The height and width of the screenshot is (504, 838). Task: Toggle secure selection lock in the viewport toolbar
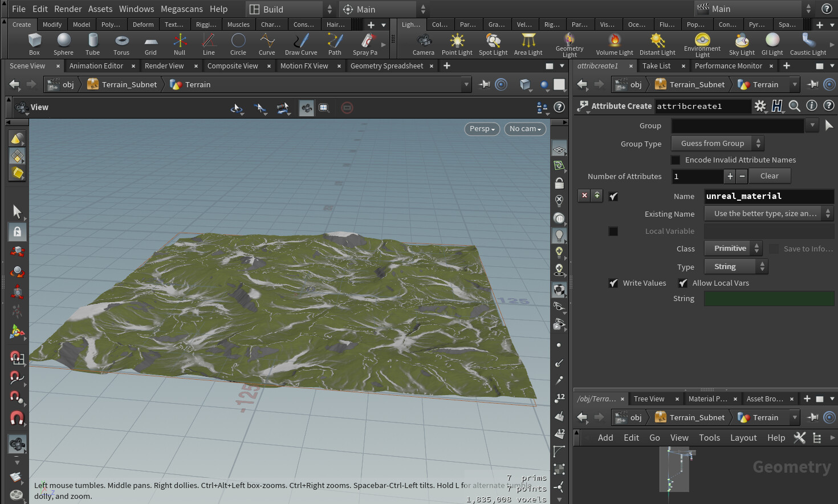[17, 232]
